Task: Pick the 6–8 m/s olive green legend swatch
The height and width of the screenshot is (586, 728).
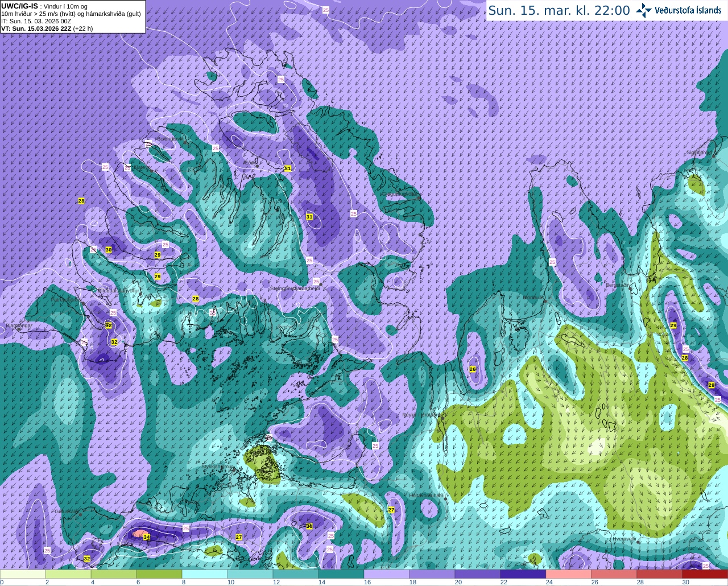Action: tap(159, 573)
